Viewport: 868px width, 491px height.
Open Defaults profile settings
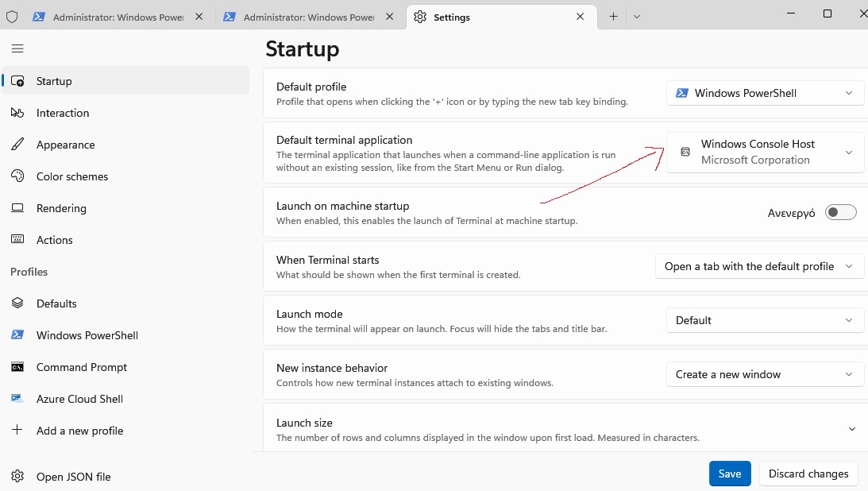(x=125, y=303)
